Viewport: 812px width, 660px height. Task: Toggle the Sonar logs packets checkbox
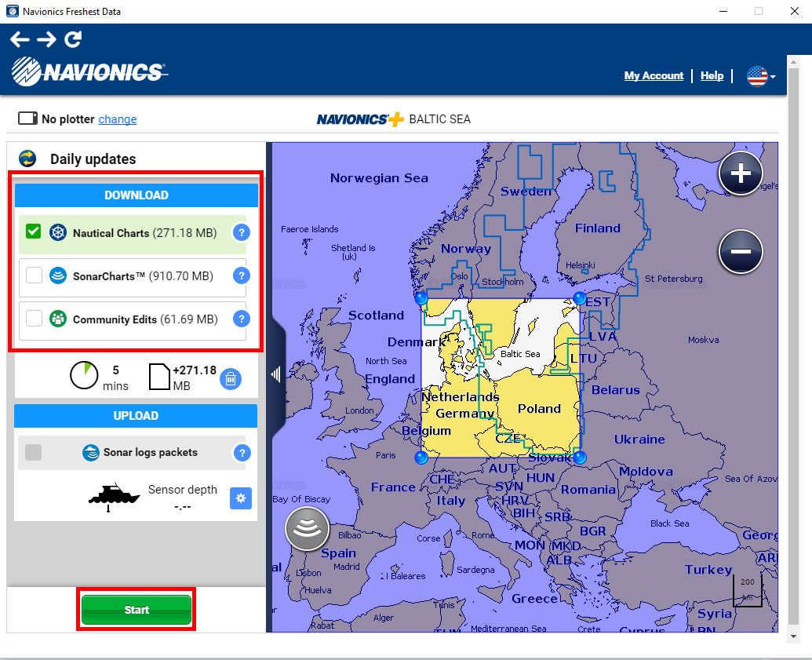click(34, 452)
